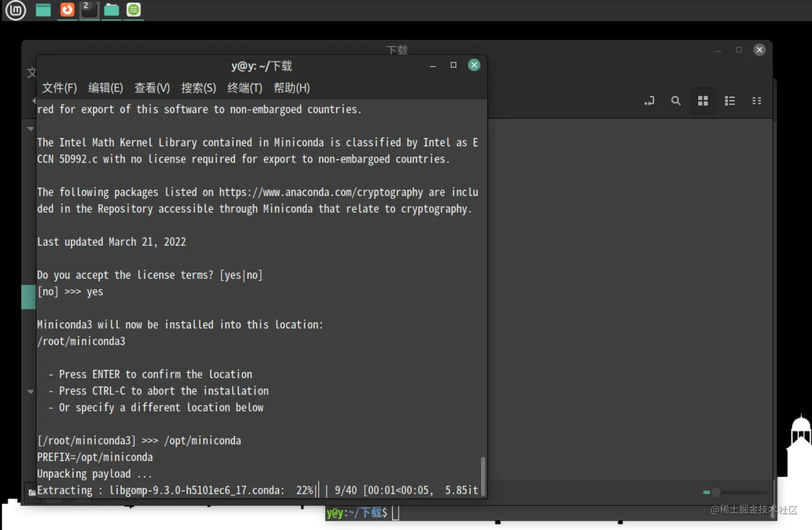Viewport: 812px width, 530px height.
Task: Click the terminal vertical scrollbar thumb
Action: pos(483,476)
